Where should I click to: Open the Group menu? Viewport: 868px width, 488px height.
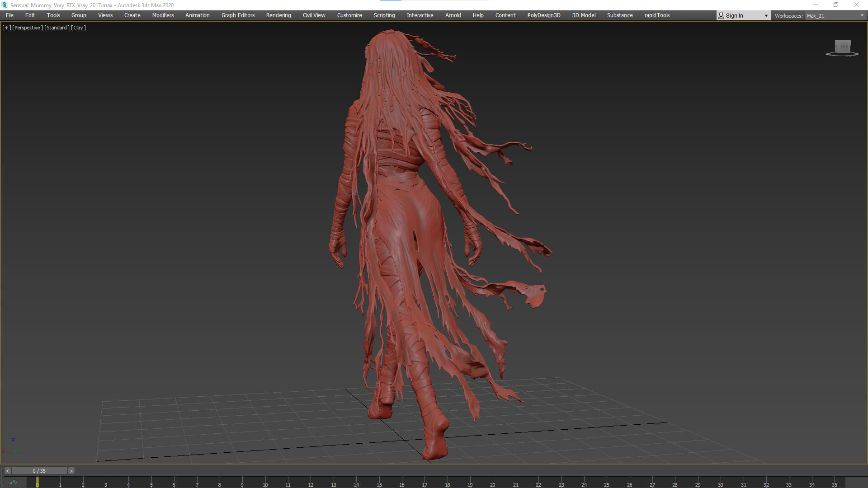[79, 15]
